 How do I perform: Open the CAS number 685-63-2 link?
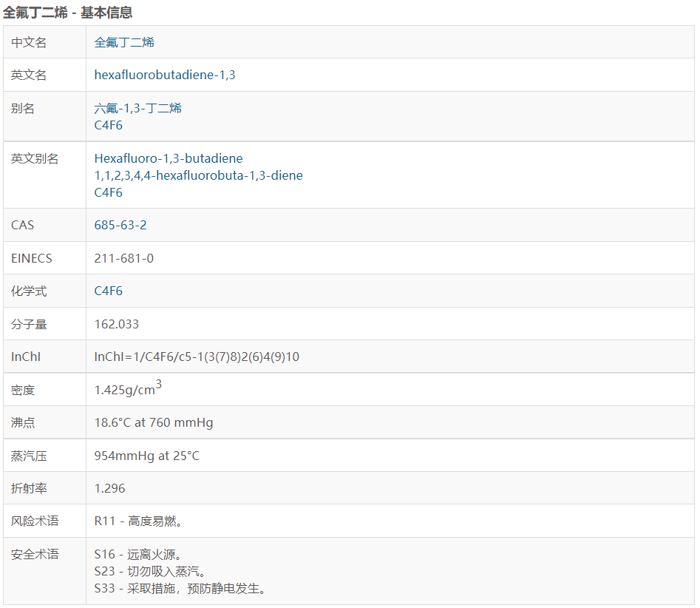120,225
